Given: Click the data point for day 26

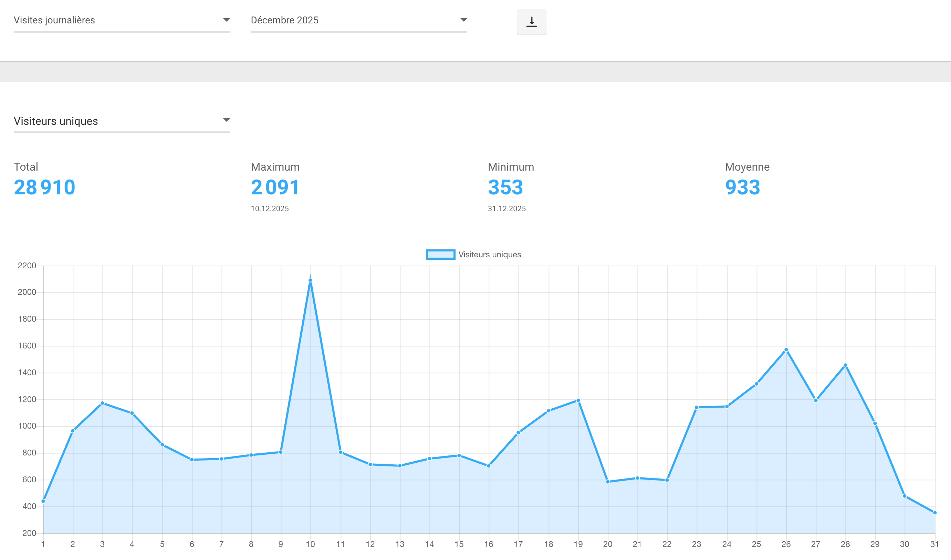Looking at the screenshot, I should (x=786, y=350).
